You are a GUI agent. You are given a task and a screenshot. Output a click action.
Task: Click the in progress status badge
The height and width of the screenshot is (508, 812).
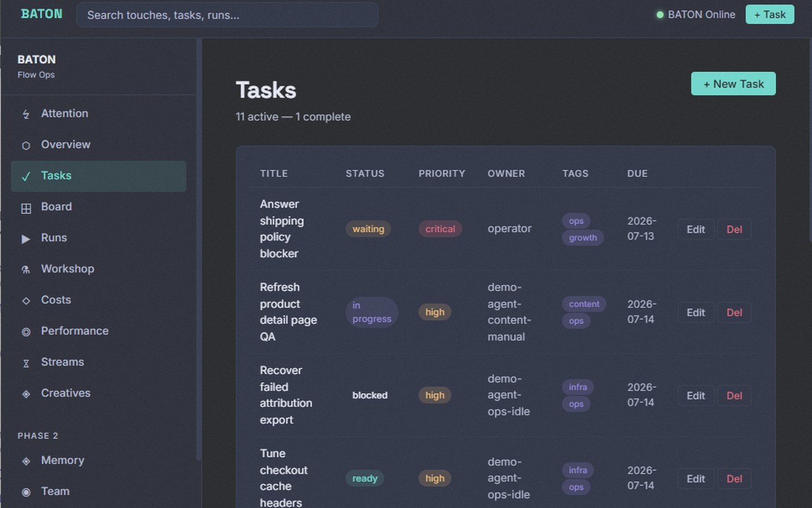click(x=372, y=312)
